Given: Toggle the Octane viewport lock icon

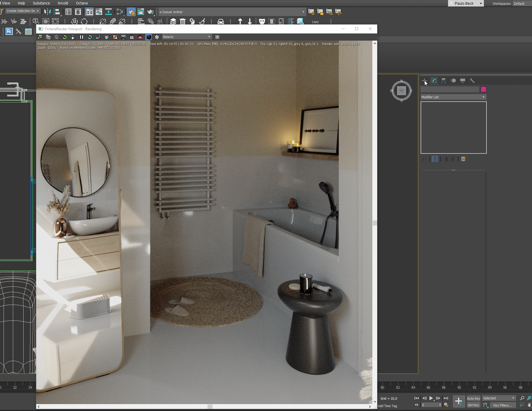Looking at the screenshot, I should tap(73, 37).
